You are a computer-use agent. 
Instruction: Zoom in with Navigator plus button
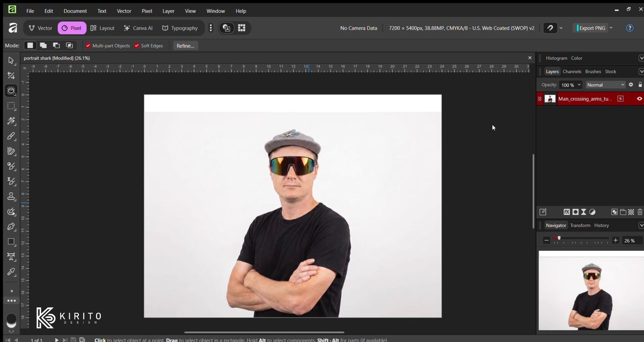(616, 241)
